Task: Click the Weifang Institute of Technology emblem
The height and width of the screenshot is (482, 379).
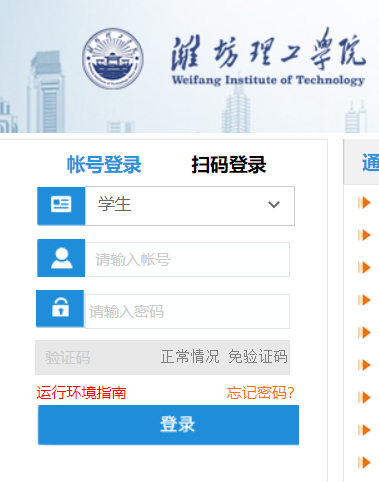Action: click(113, 58)
